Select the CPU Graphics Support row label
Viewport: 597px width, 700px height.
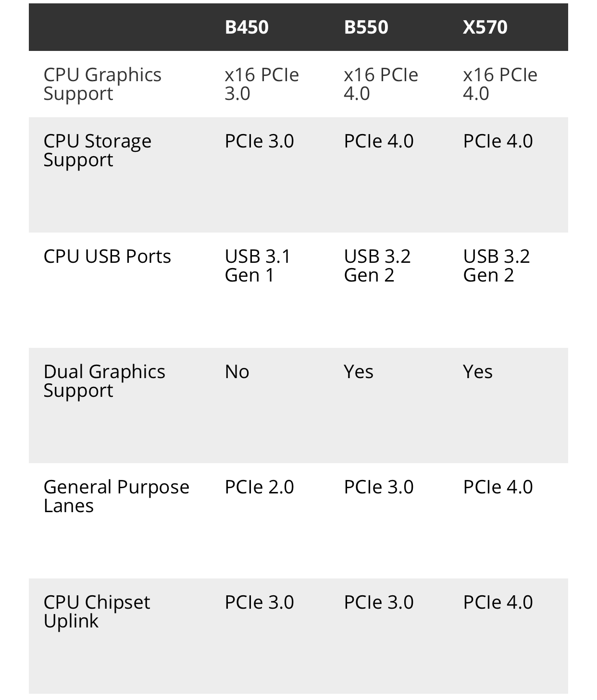tap(102, 84)
